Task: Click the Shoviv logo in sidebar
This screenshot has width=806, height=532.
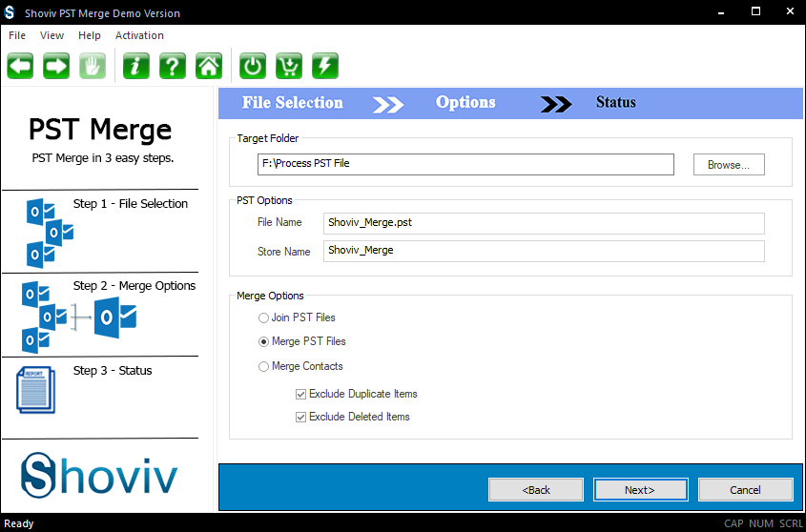Action: pos(99,476)
